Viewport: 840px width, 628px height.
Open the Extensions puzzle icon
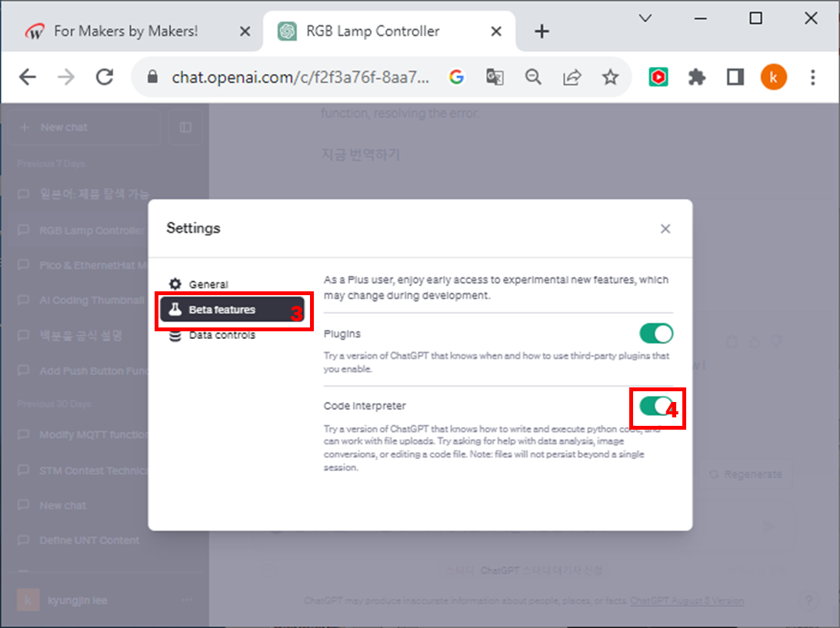(x=696, y=78)
